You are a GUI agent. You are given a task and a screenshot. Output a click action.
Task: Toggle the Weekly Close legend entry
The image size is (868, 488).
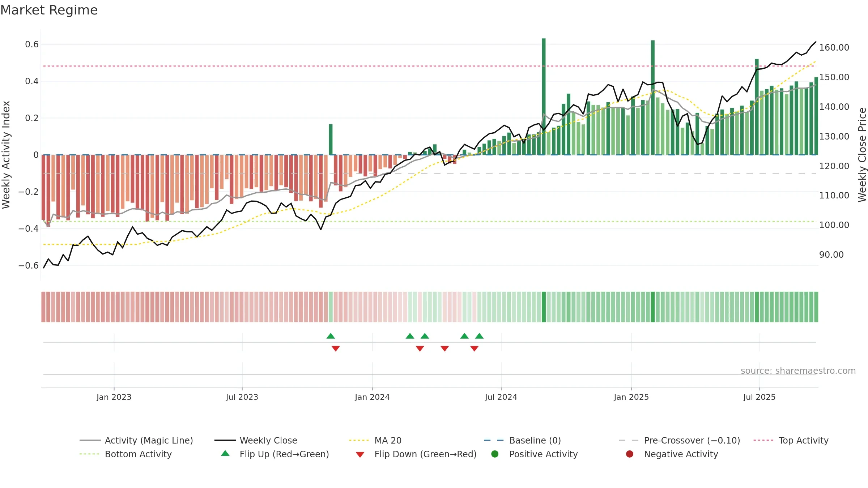pyautogui.click(x=256, y=440)
